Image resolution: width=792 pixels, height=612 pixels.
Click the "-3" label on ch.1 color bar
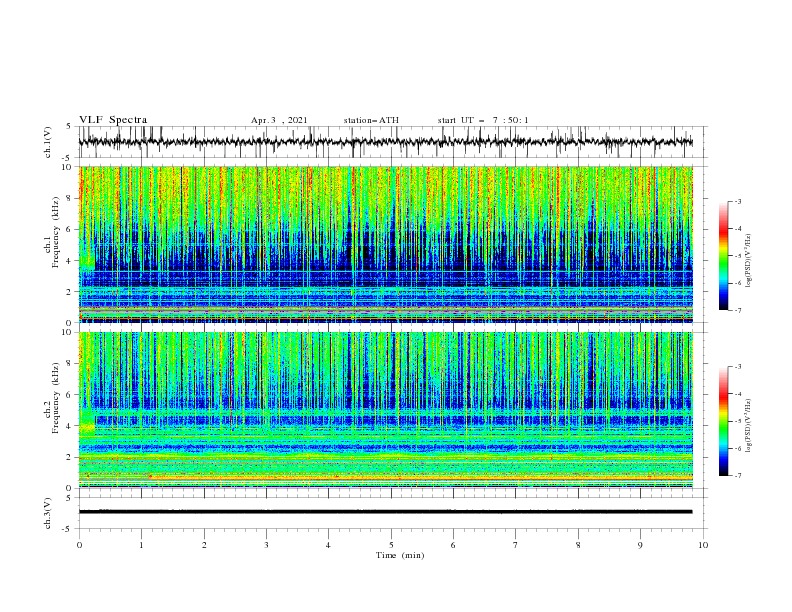[x=738, y=202]
